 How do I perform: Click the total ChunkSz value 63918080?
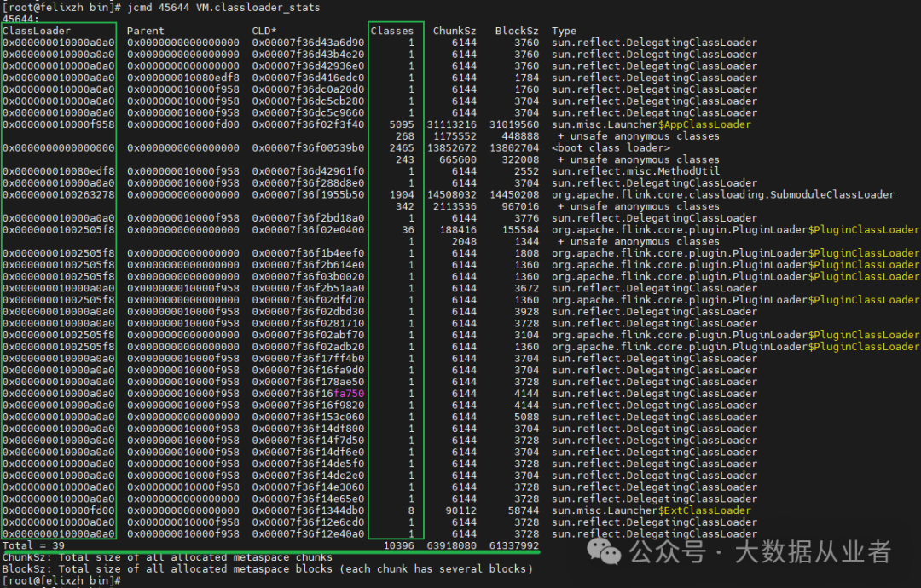pos(452,545)
